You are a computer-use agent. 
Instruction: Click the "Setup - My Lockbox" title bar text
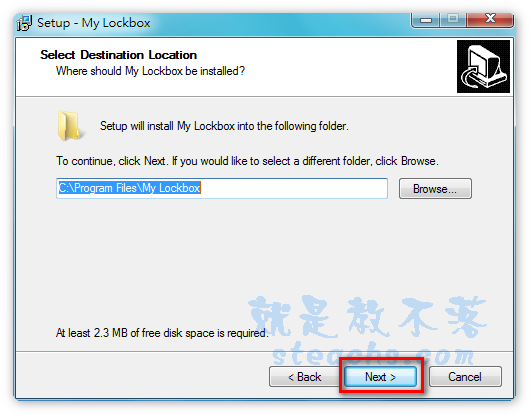[94, 23]
